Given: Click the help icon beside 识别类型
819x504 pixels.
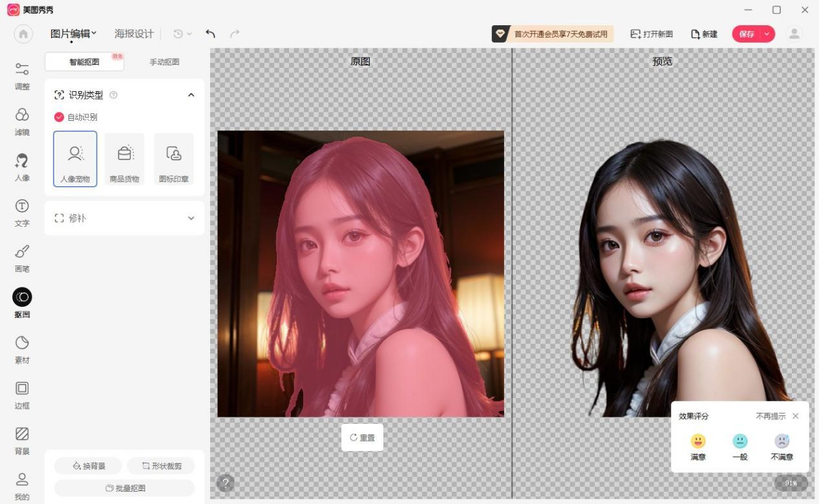Looking at the screenshot, I should 114,95.
